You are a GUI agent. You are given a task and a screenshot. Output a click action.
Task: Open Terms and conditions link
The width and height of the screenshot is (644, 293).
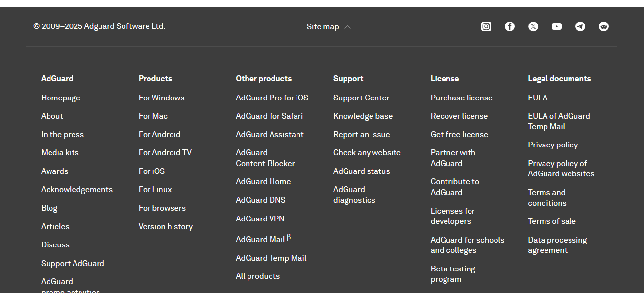pos(547,198)
